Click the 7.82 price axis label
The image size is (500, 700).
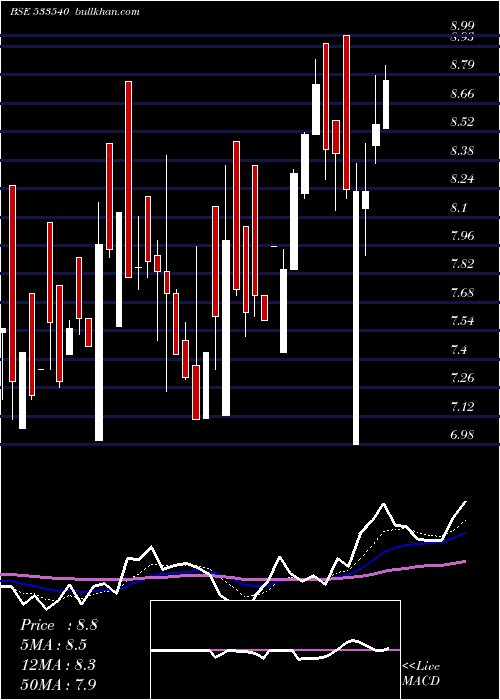(x=462, y=264)
